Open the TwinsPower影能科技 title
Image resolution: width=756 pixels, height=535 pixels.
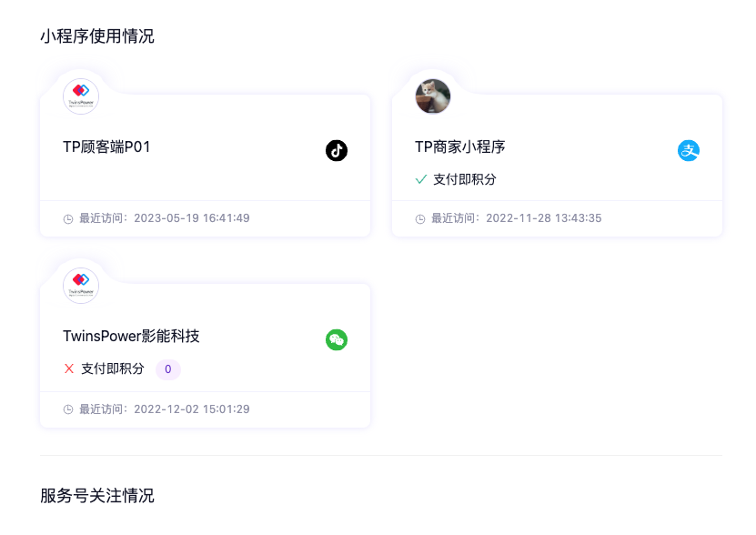coord(131,336)
